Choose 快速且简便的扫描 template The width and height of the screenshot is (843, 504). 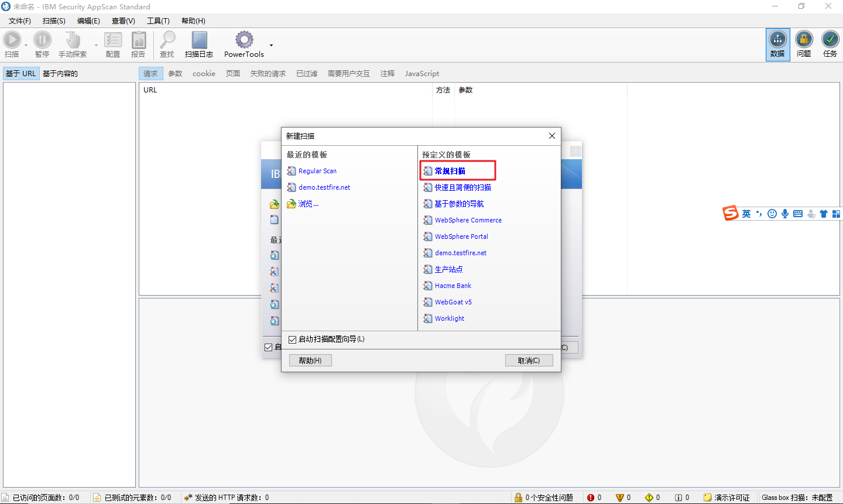tap(462, 187)
